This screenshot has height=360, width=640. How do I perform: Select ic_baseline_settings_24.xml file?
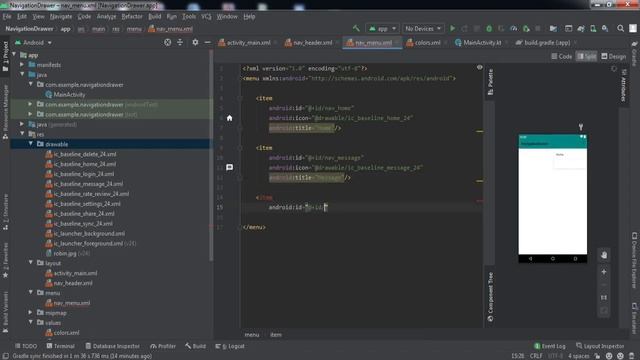click(87, 204)
